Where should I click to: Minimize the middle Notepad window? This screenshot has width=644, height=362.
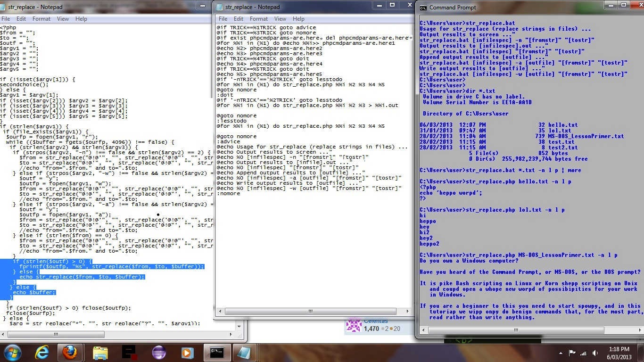[380, 5]
